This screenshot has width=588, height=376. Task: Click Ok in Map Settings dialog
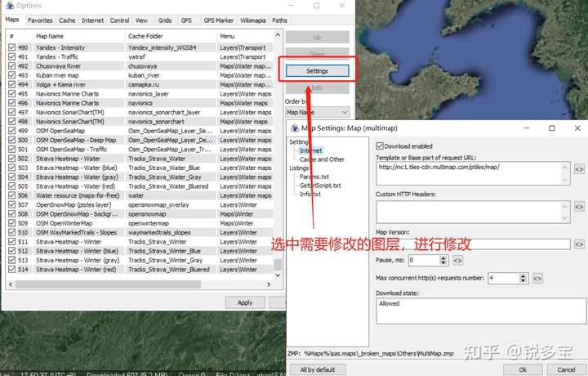[x=523, y=369]
